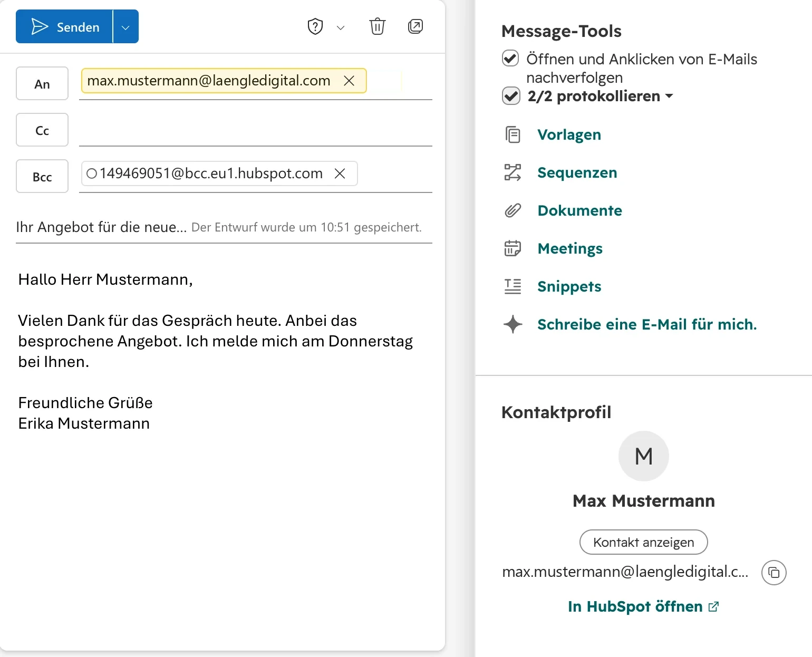Open Snippets in Message-Tools

tap(569, 286)
